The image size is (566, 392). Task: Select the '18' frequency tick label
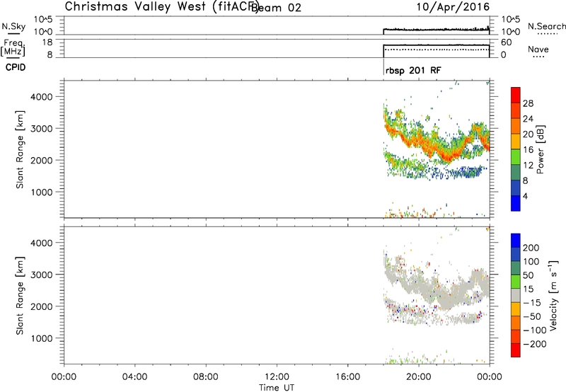coord(47,42)
